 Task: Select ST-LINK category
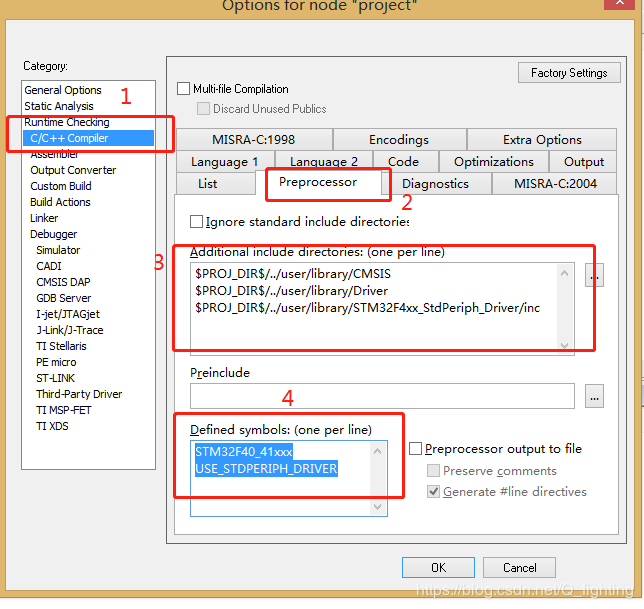[x=55, y=378]
